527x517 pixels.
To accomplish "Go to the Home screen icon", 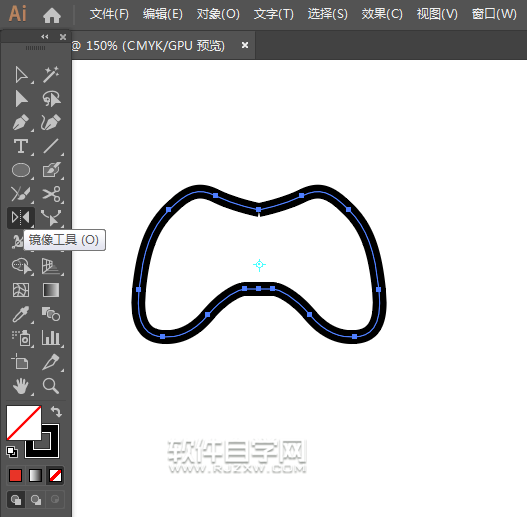I will coord(52,15).
